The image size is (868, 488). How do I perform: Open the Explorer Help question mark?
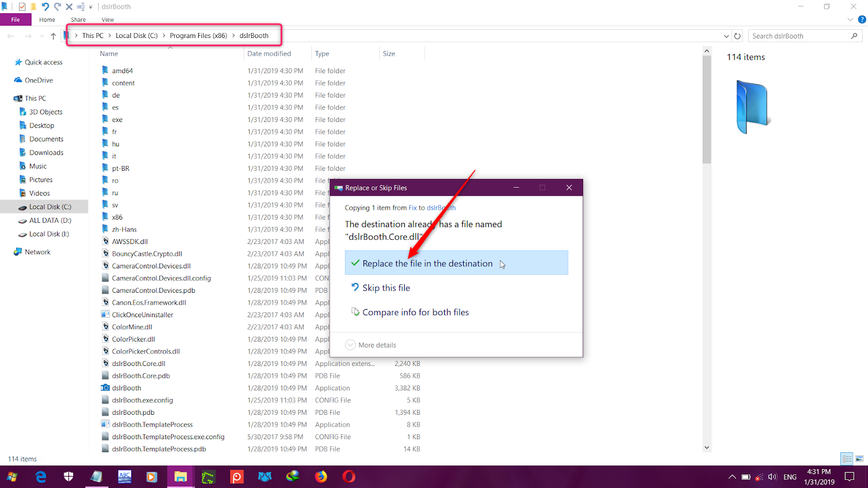(x=861, y=20)
